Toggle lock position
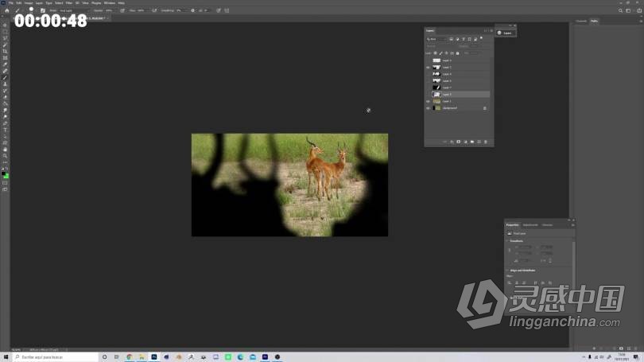644x362 pixels. [x=447, y=53]
